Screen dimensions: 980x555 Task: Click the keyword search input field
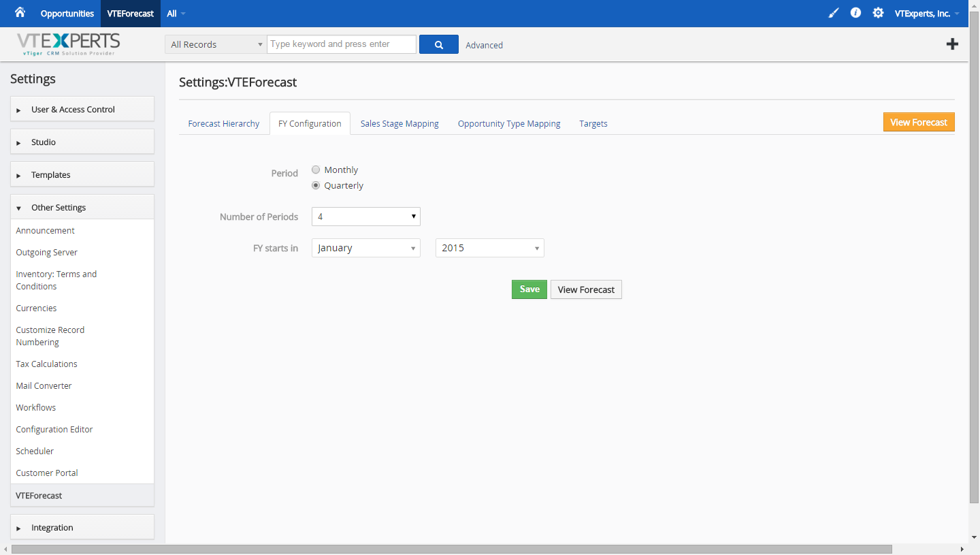point(342,44)
